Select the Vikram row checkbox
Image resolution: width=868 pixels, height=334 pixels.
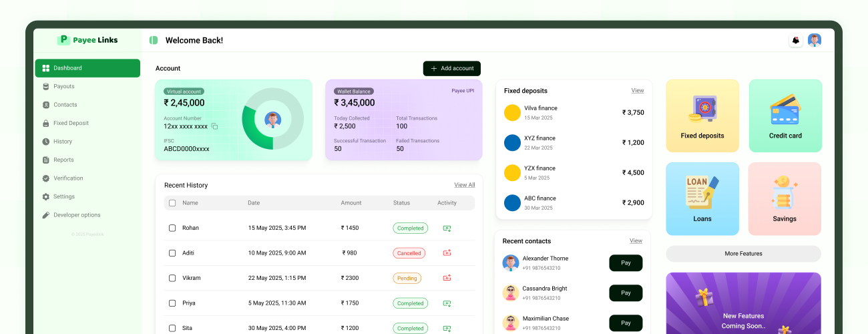172,278
